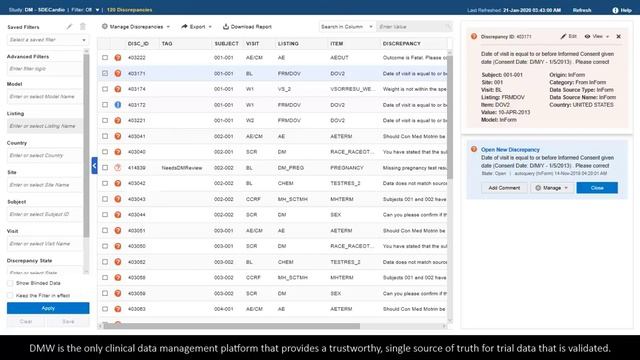The height and width of the screenshot is (360, 640).
Task: Click the Edit pencil in discrepancy details
Action: click(563, 36)
